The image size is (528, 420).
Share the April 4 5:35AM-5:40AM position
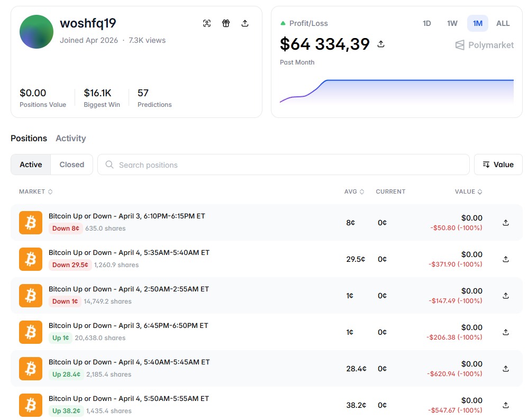(506, 259)
